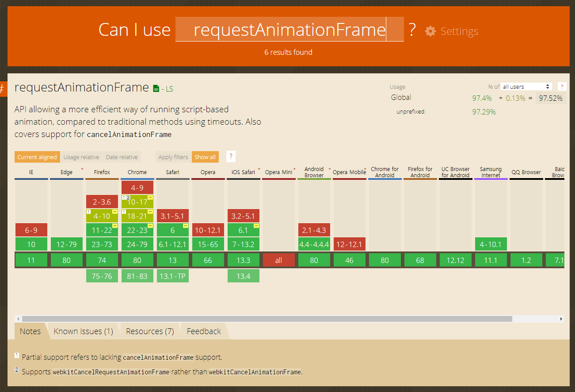Click iOS Safari 6.1 prefixed cell

point(243,230)
